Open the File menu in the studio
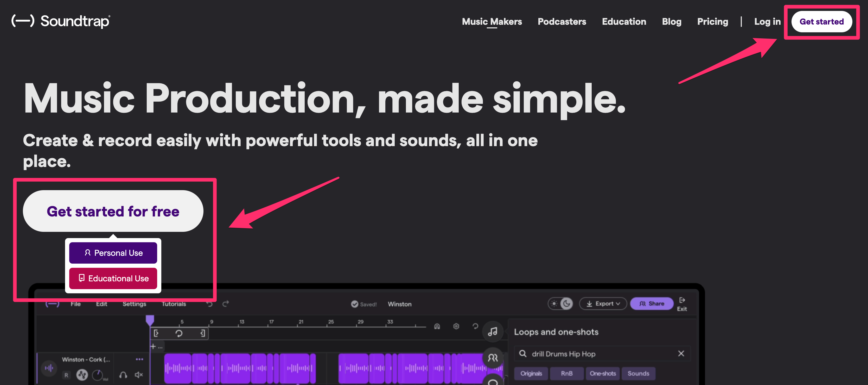This screenshot has height=385, width=868. [75, 304]
